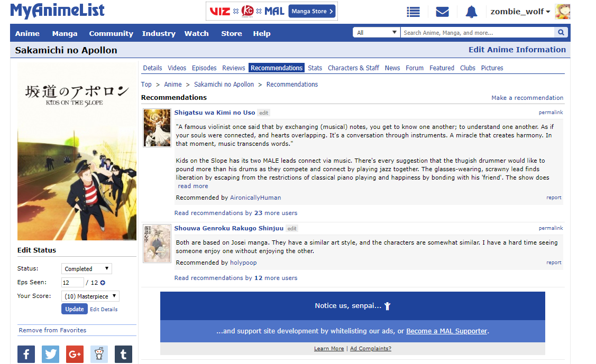The image size is (596, 364).
Task: Click Make a recommendation link
Action: pos(527,98)
